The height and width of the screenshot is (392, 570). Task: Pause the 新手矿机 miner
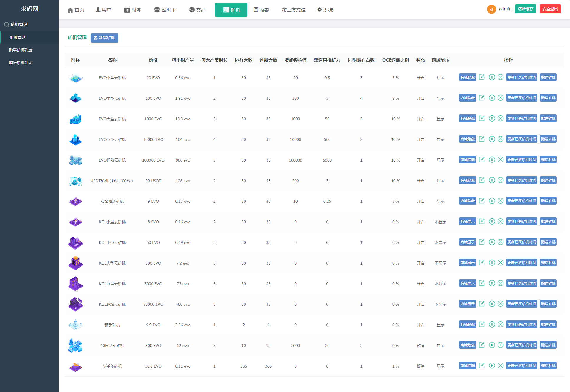492,324
